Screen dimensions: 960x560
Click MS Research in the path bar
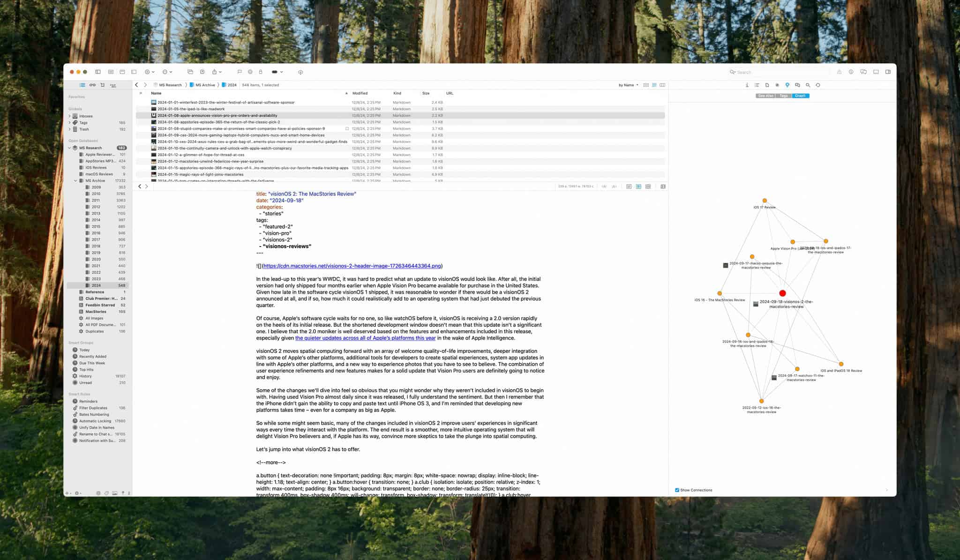click(167, 85)
